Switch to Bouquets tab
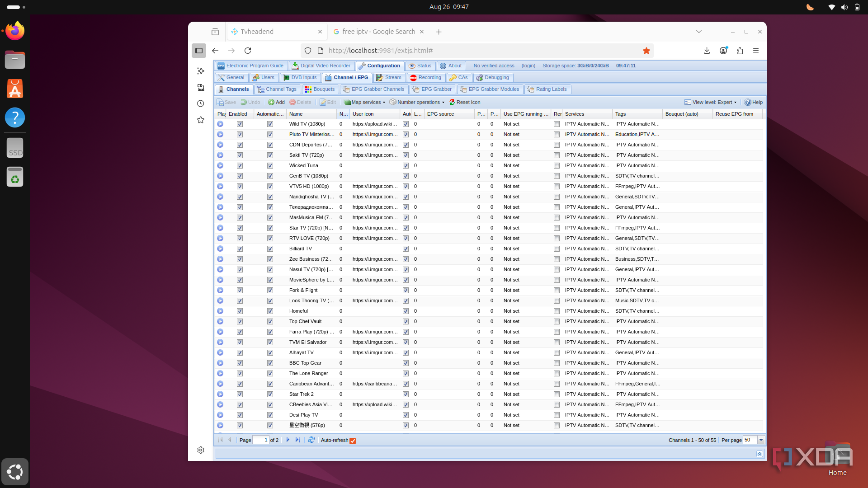Screen dimensions: 868x488 coord(320,89)
